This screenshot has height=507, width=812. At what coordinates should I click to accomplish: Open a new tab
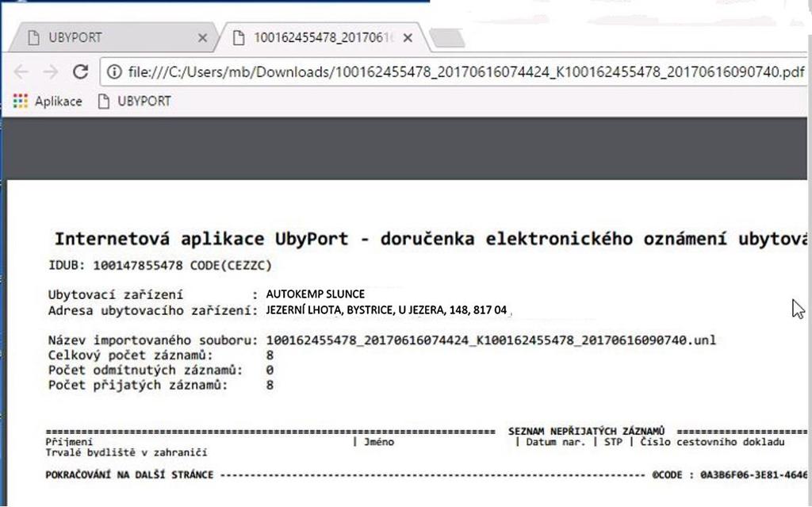pyautogui.click(x=446, y=38)
